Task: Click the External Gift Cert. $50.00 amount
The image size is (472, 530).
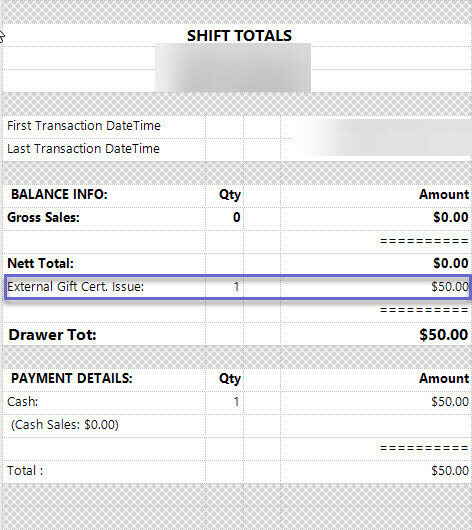Action: coord(450,287)
